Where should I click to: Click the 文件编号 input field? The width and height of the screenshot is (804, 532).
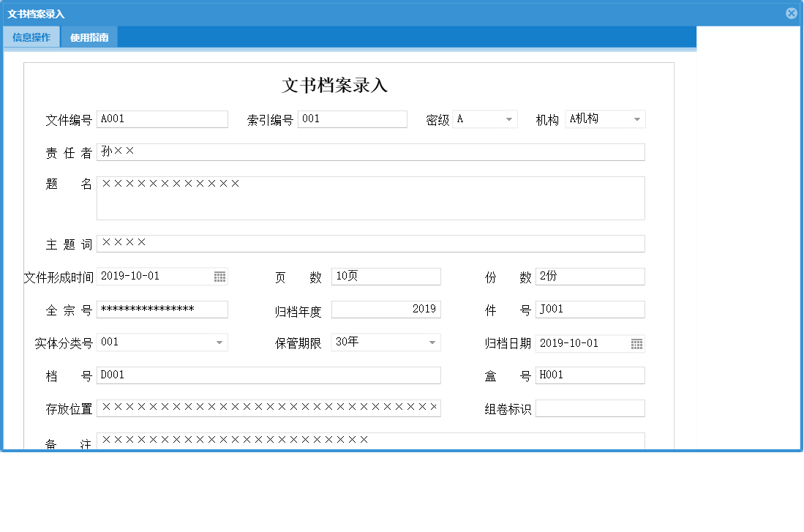162,119
